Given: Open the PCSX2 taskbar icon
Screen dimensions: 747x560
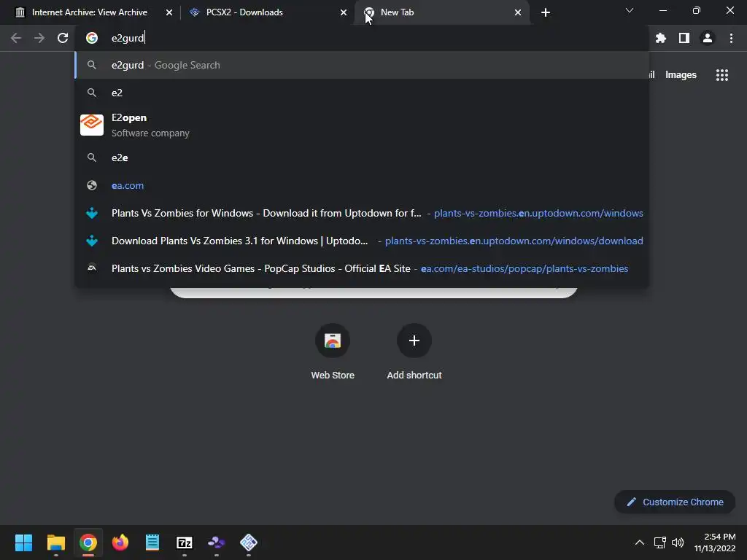Looking at the screenshot, I should pyautogui.click(x=249, y=542).
